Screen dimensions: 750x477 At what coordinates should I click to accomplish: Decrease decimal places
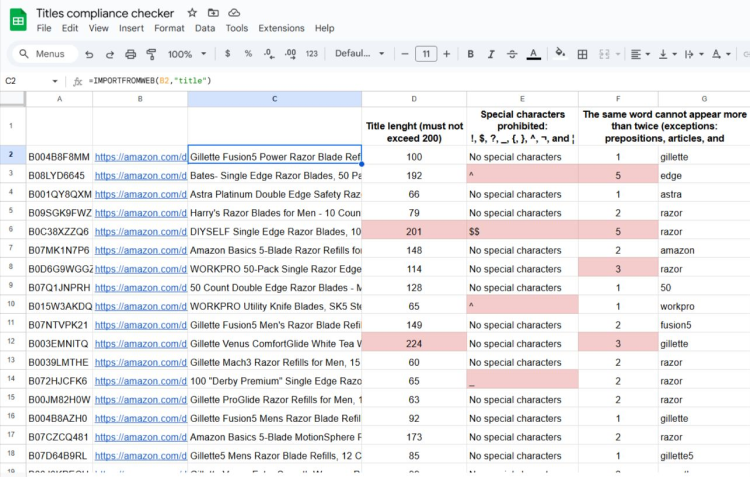269,54
